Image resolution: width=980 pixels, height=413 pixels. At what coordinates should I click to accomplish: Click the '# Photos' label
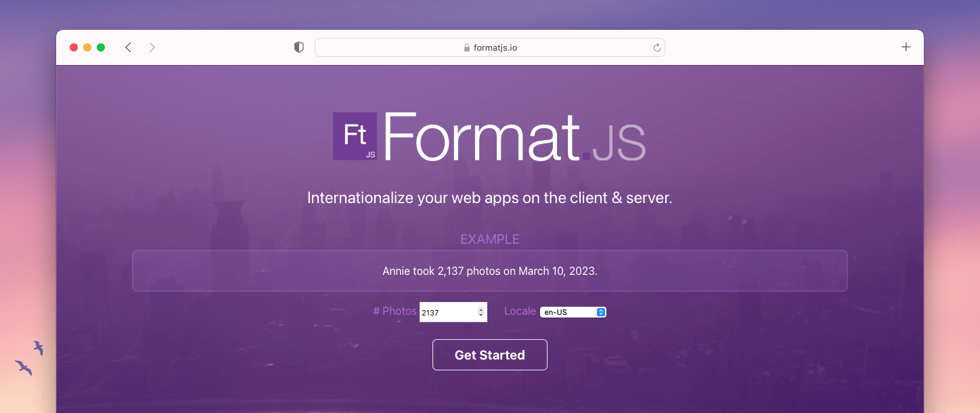point(395,311)
